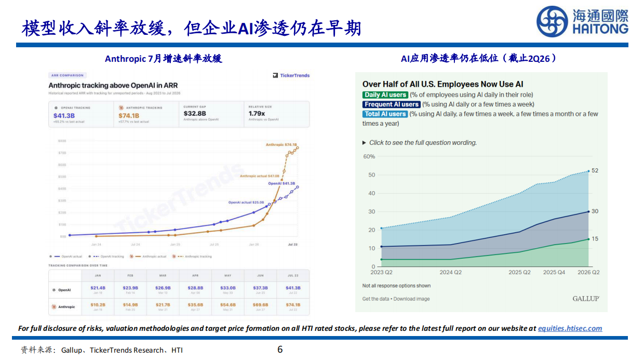Click the Haitong logo emblem
644x362 pixels.
click(552, 22)
